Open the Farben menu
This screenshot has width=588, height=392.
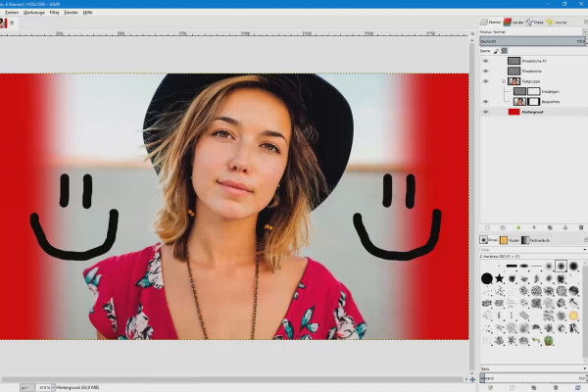pyautogui.click(x=12, y=13)
